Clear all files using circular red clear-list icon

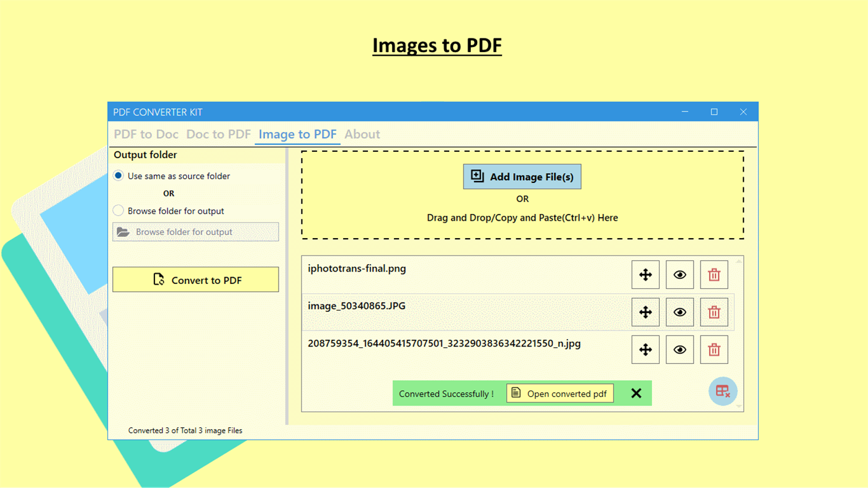(x=722, y=391)
